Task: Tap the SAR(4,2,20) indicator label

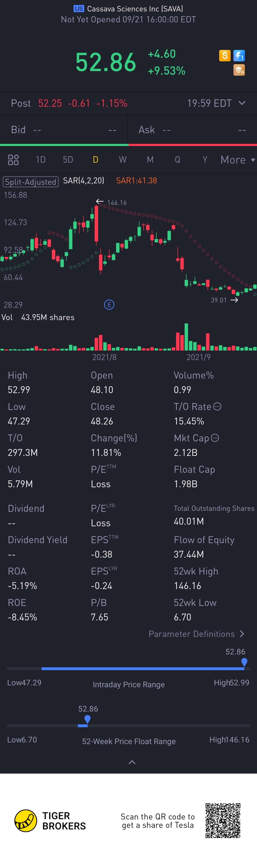Action: 84,180
